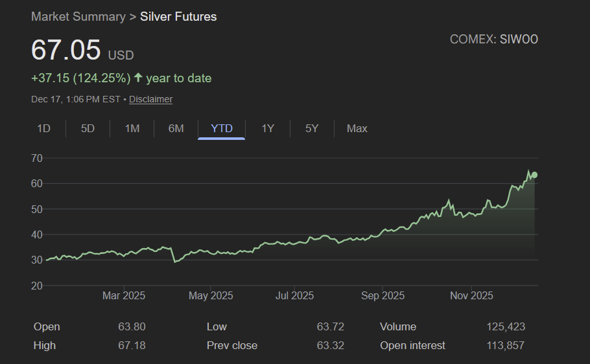Switch to the 5Y chart

(312, 128)
